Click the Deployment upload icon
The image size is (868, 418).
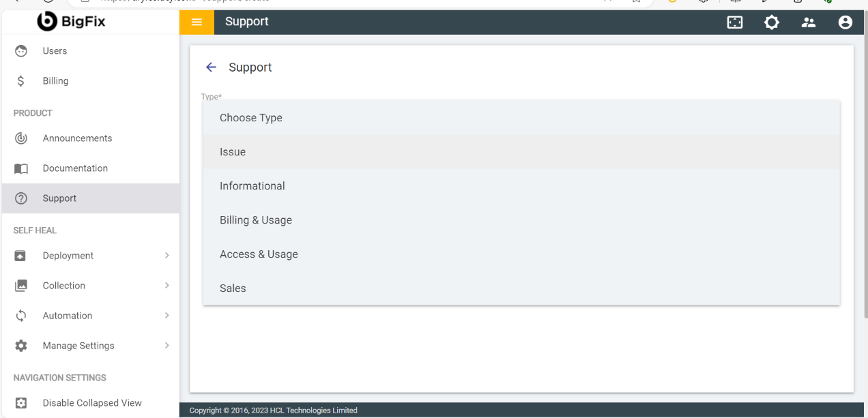click(21, 256)
